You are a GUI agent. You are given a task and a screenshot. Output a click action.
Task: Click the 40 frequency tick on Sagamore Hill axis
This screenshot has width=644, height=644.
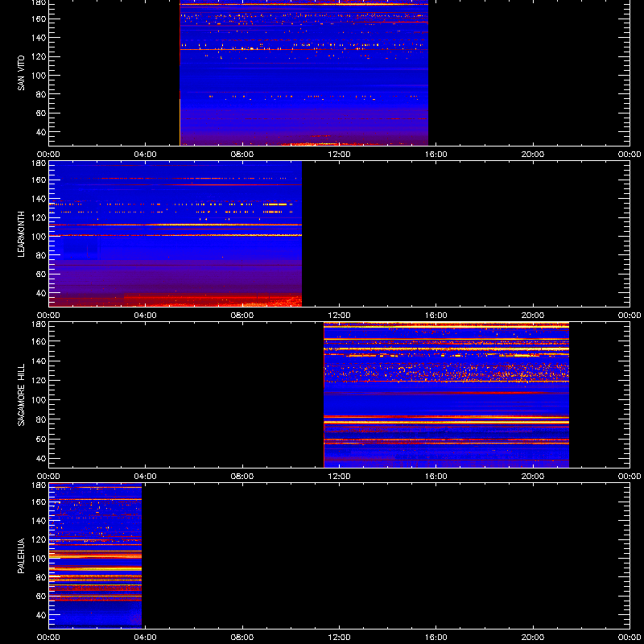pos(41,458)
